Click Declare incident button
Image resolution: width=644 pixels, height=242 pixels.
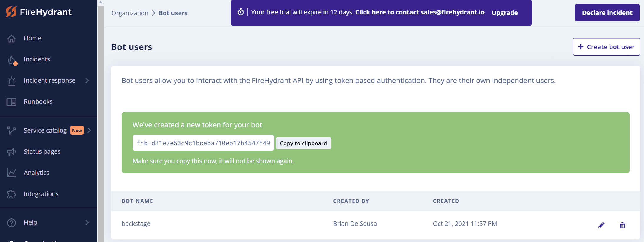click(607, 13)
